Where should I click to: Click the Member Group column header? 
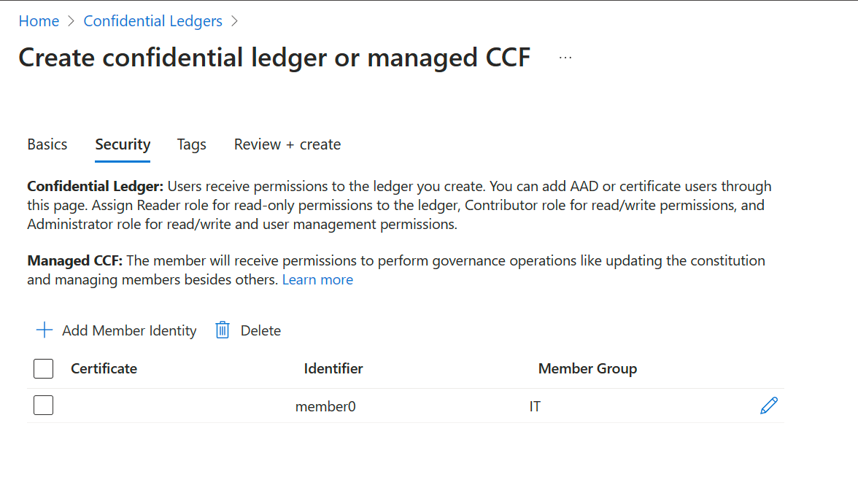pos(587,368)
